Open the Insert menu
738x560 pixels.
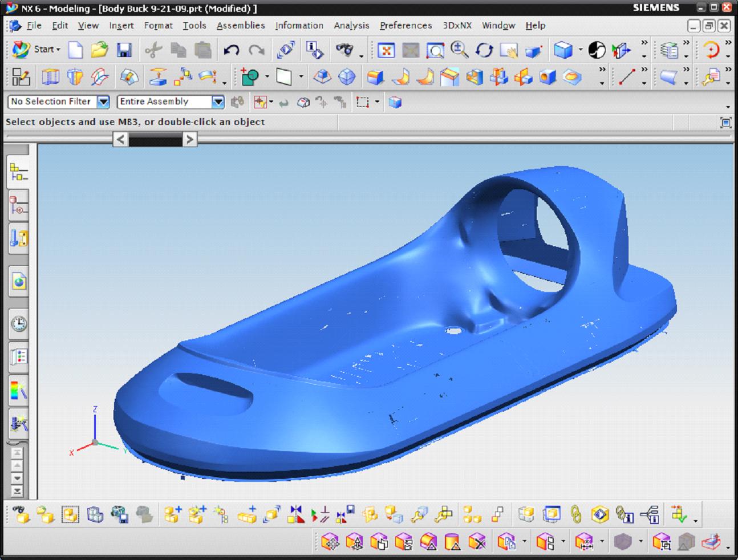coord(121,26)
